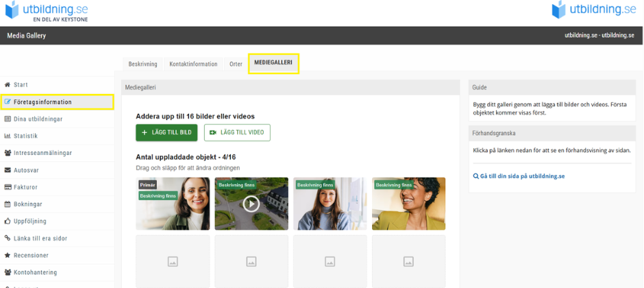Select the primary woman thumbnail marked Primär
This screenshot has width=644, height=288.
click(173, 204)
